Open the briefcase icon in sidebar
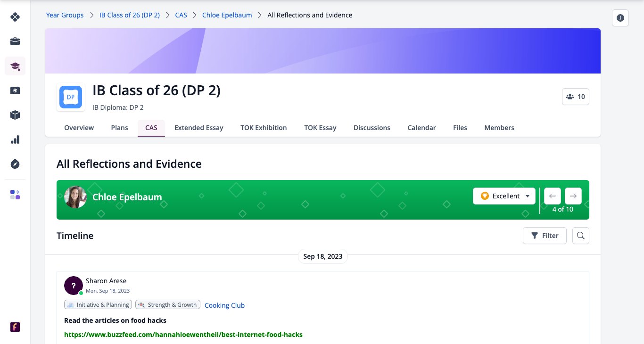The width and height of the screenshot is (644, 344). pos(15,41)
